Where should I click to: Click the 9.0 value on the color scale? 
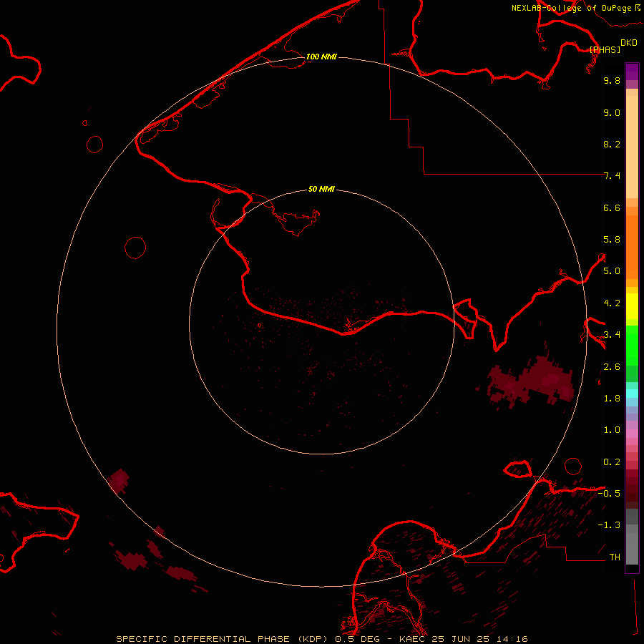coord(612,112)
